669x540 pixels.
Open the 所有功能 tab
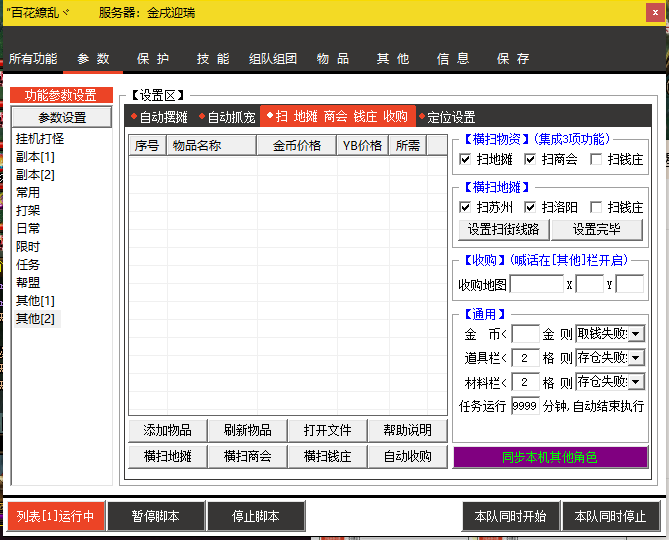pyautogui.click(x=33, y=59)
